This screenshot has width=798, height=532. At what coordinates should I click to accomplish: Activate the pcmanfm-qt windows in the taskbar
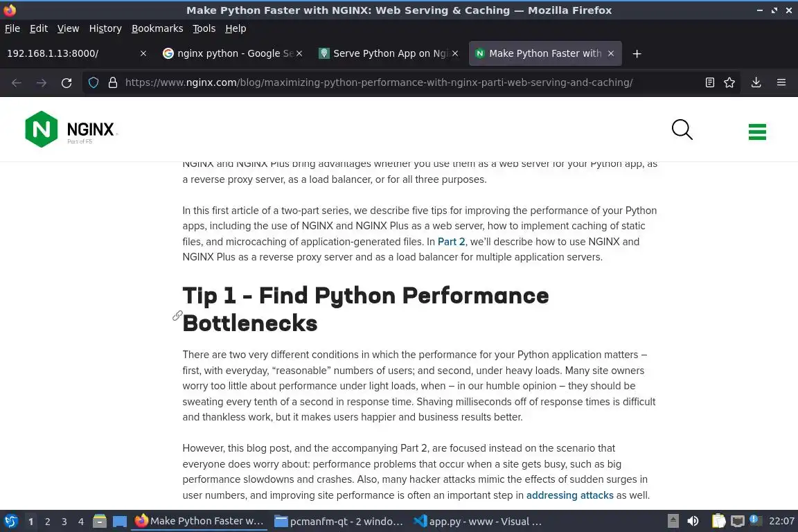(339, 521)
